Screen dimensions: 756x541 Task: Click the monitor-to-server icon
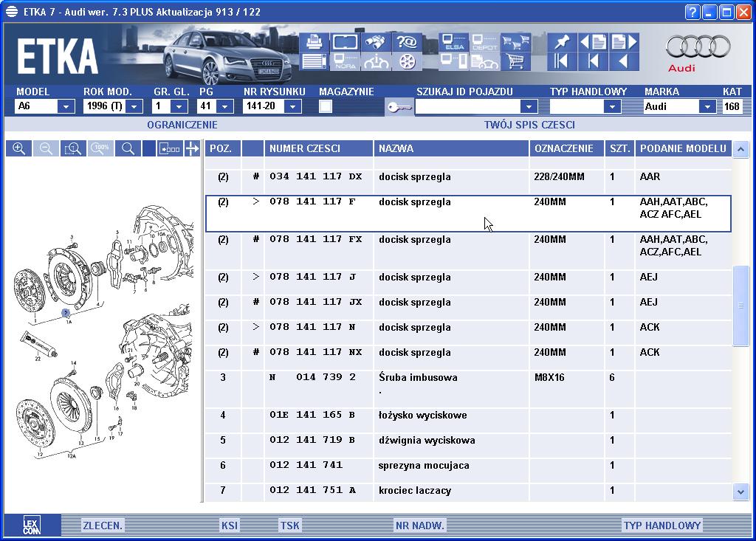click(454, 62)
